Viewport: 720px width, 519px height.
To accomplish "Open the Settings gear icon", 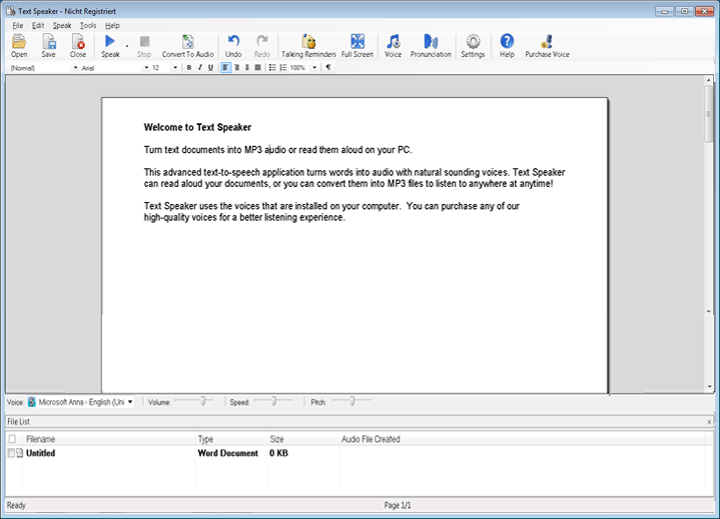I will coord(473,42).
